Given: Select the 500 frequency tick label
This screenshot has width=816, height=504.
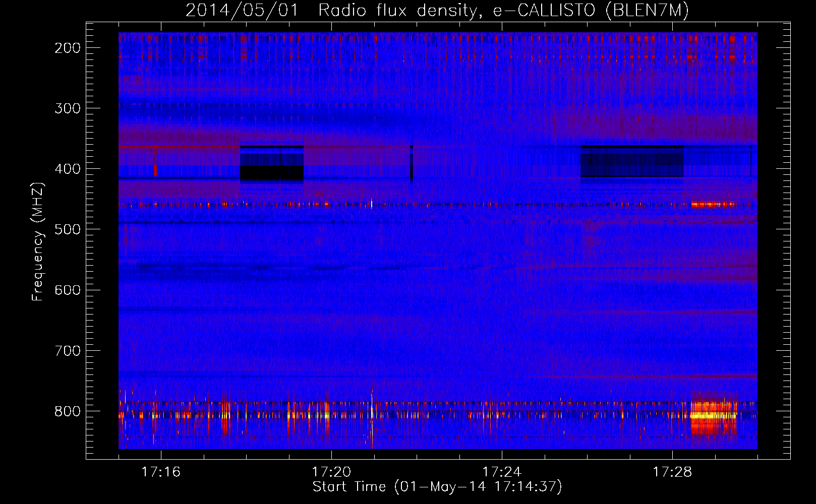Looking at the screenshot, I should (68, 229).
